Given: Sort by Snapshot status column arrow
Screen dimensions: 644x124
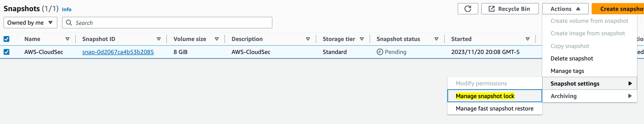Looking at the screenshot, I should tap(437, 39).
